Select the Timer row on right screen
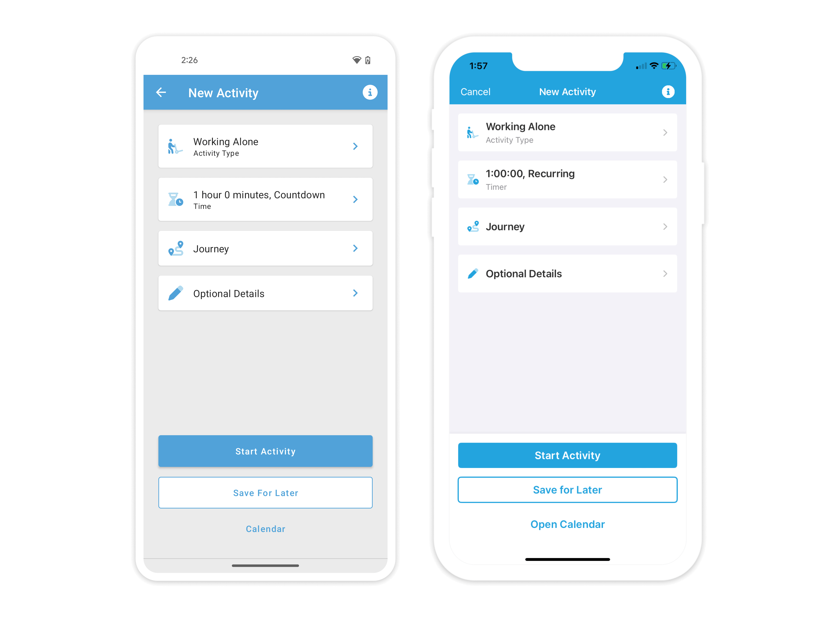The width and height of the screenshot is (840, 617). 567,179
